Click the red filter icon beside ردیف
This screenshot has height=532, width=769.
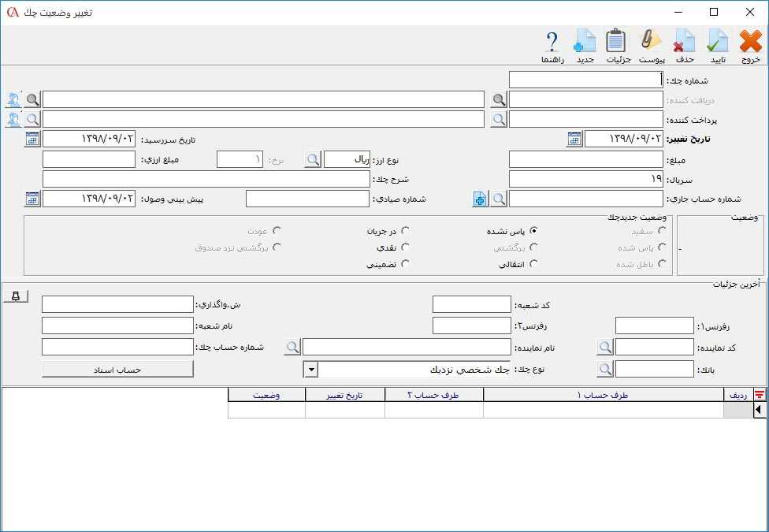(x=760, y=395)
